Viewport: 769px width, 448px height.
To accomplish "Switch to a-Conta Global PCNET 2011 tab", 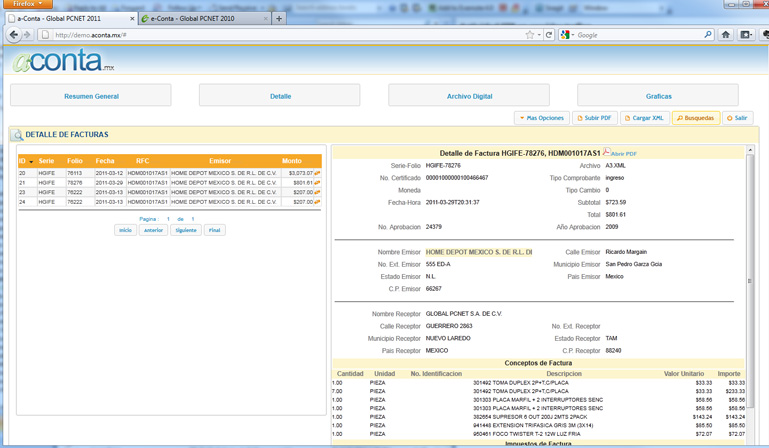I will click(x=71, y=18).
